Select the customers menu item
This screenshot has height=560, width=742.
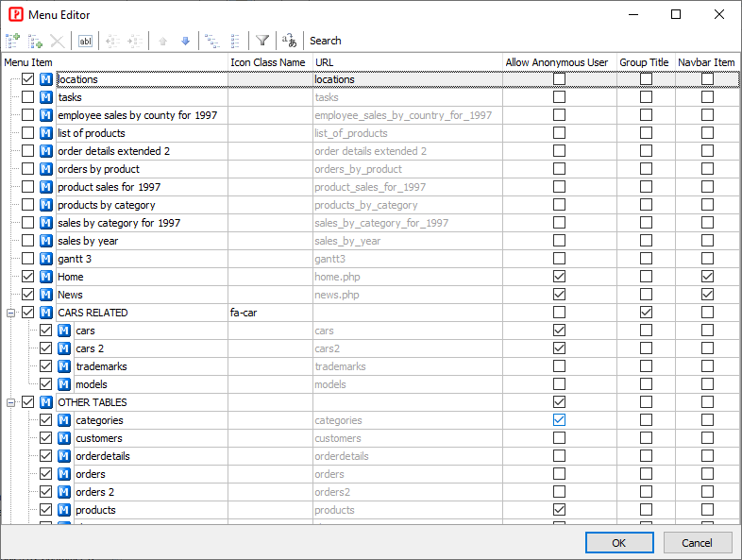coord(99,438)
